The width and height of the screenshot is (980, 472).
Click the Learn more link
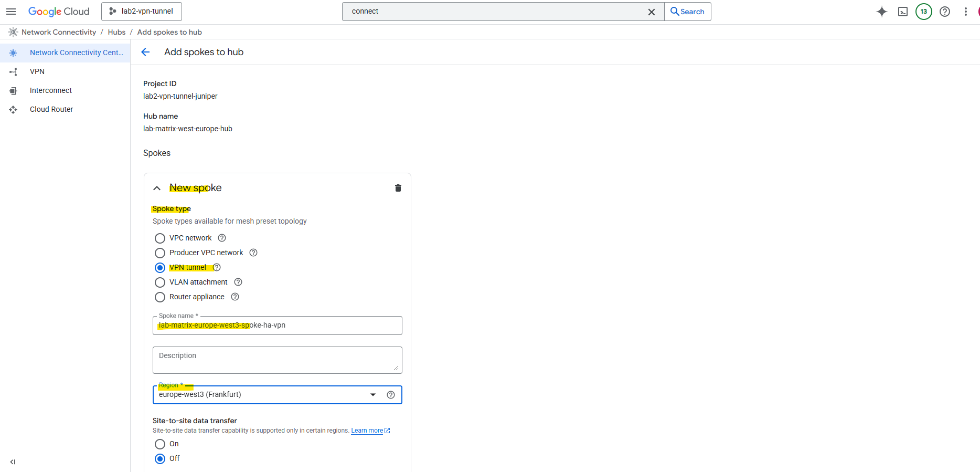367,431
